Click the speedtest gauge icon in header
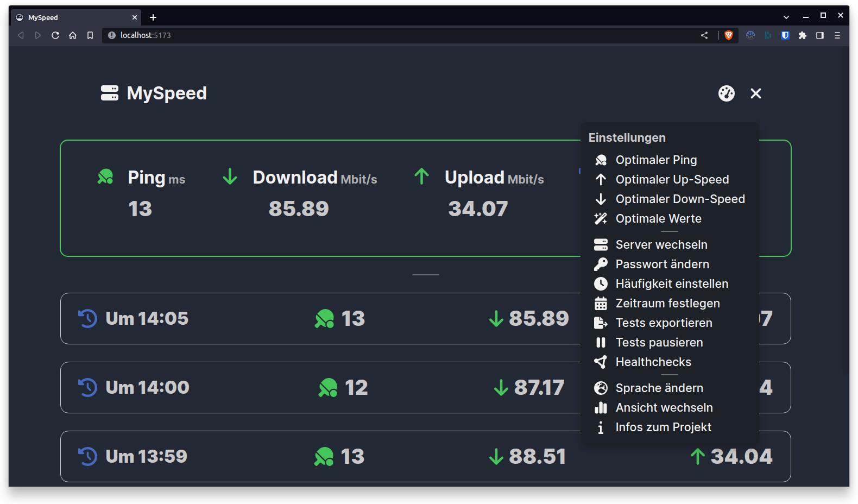This screenshot has height=504, width=858. click(x=726, y=93)
